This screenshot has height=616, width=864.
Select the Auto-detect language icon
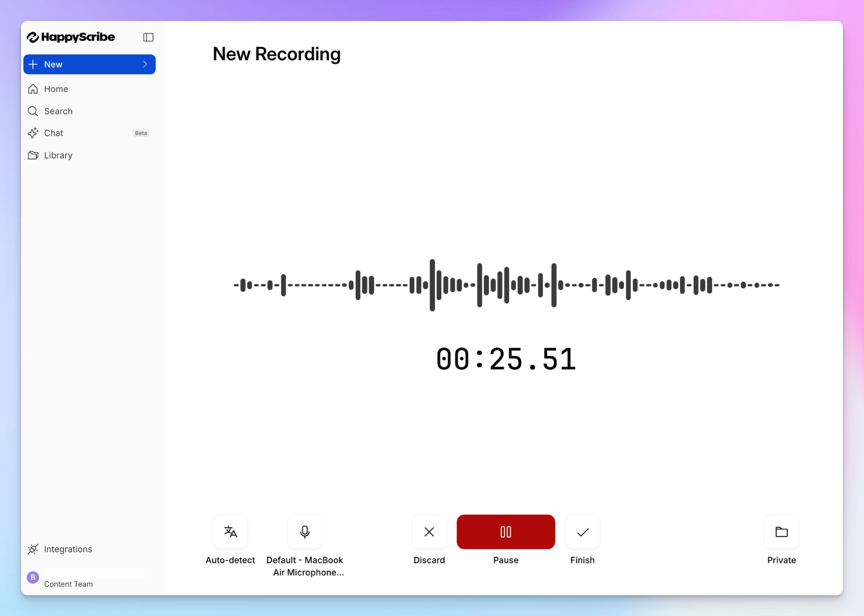230,532
